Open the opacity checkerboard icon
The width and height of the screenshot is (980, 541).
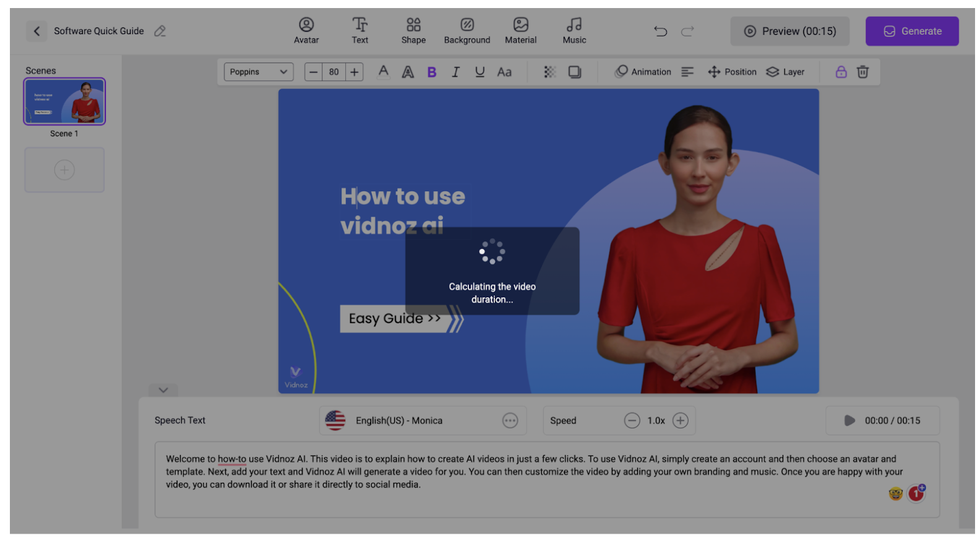pyautogui.click(x=549, y=72)
